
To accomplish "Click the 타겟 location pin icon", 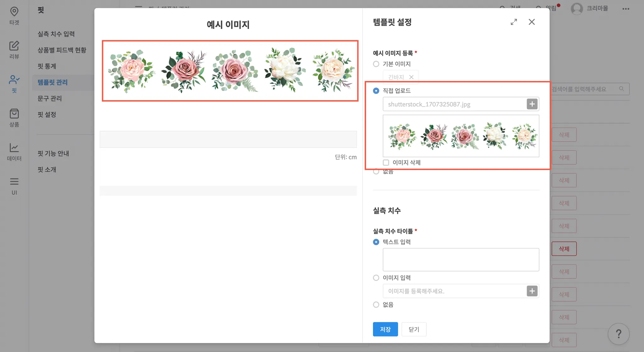I will coord(14,12).
